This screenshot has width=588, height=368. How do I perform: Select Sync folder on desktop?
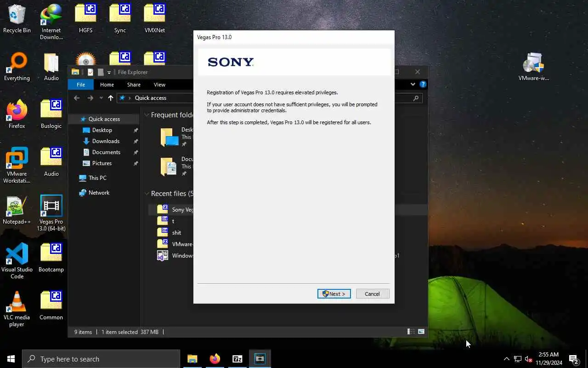[x=120, y=19]
